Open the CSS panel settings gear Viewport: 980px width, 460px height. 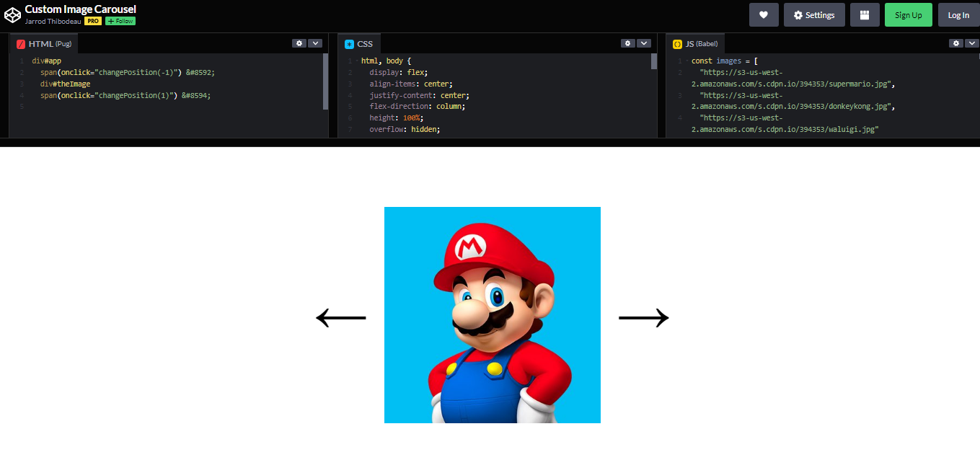pyautogui.click(x=627, y=43)
